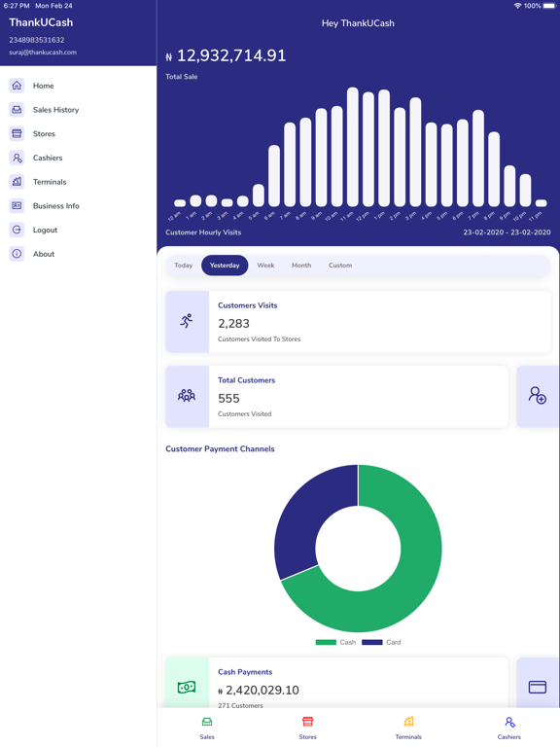Click the clock showing 6:27 PM
The width and height of the screenshot is (560, 747).
(17, 6)
